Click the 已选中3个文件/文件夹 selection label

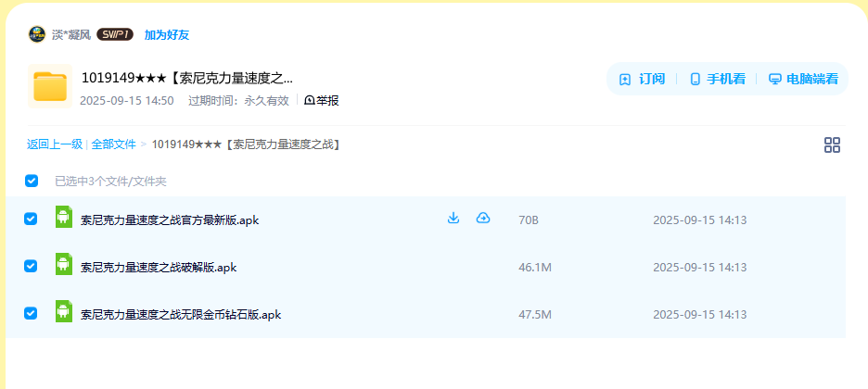tap(110, 182)
